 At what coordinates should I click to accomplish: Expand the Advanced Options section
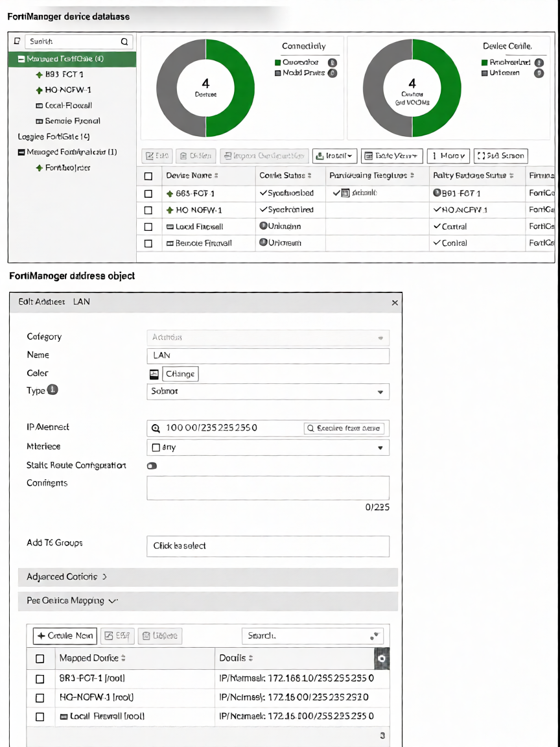pyautogui.click(x=208, y=577)
